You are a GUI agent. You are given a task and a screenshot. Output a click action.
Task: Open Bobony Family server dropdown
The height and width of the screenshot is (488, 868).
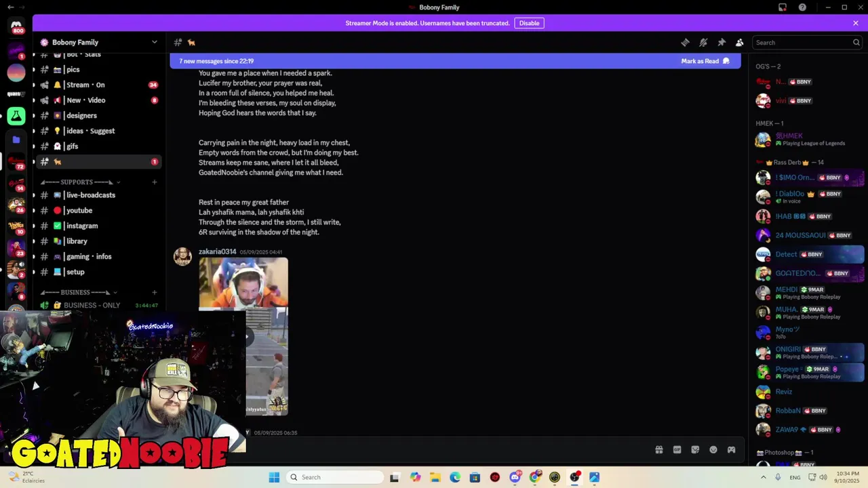pos(99,42)
